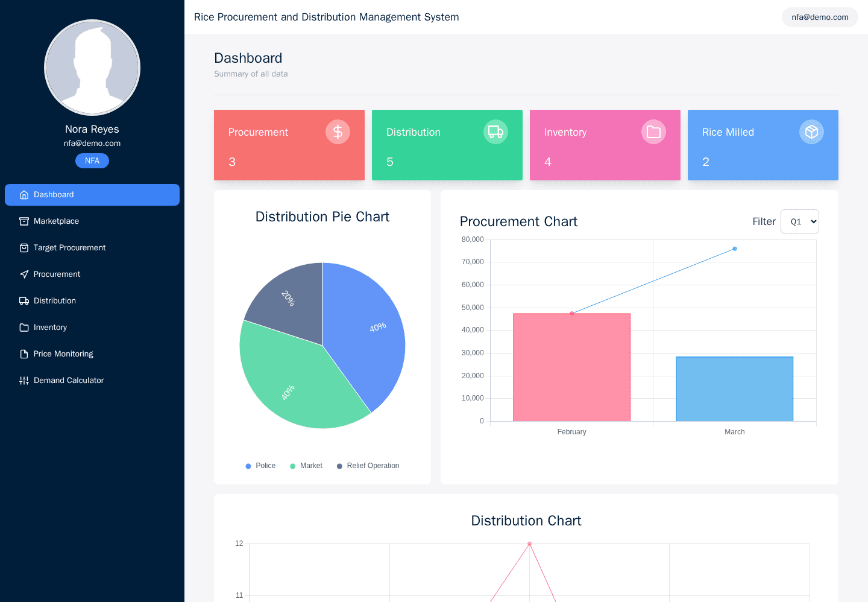Click the box icon on Rice Milled card
The height and width of the screenshot is (602, 868).
(812, 131)
